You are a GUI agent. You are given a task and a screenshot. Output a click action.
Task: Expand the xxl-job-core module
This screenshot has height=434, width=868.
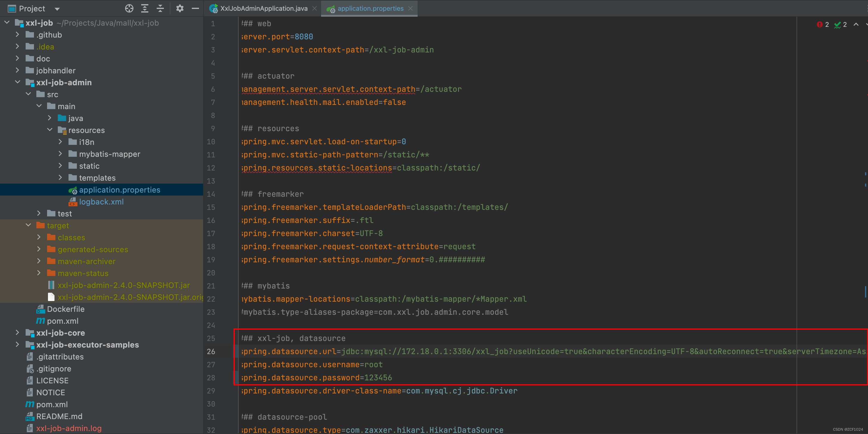(18, 332)
